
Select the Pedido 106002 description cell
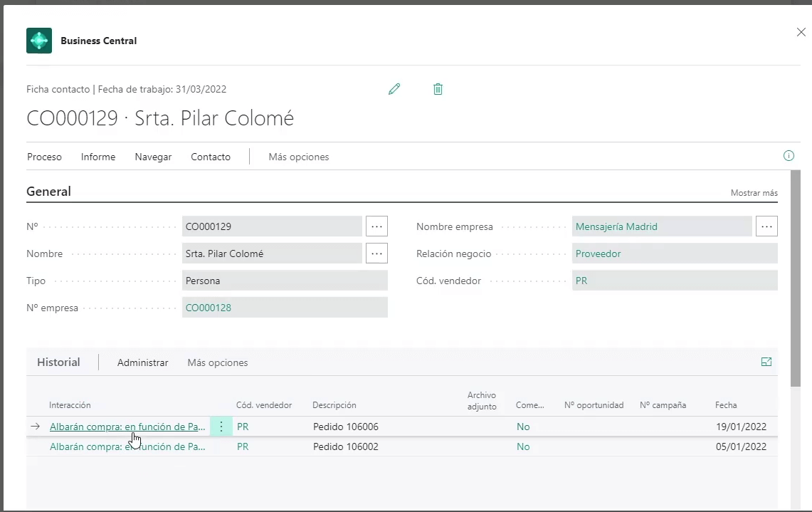[x=346, y=446]
